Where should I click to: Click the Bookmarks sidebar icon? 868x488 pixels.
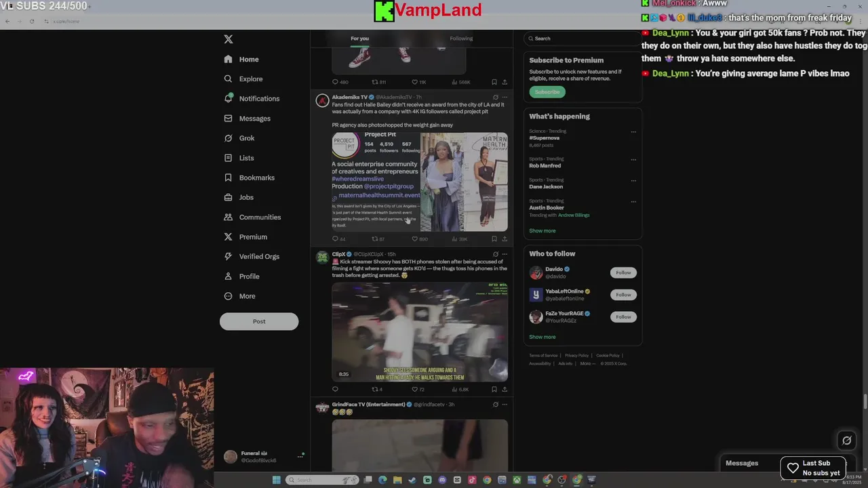[228, 178]
